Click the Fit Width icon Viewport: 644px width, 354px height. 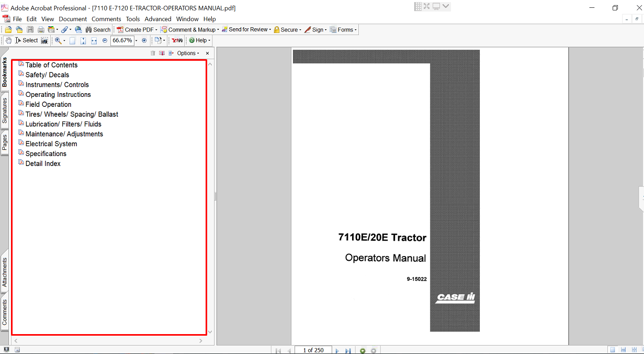pyautogui.click(x=94, y=40)
